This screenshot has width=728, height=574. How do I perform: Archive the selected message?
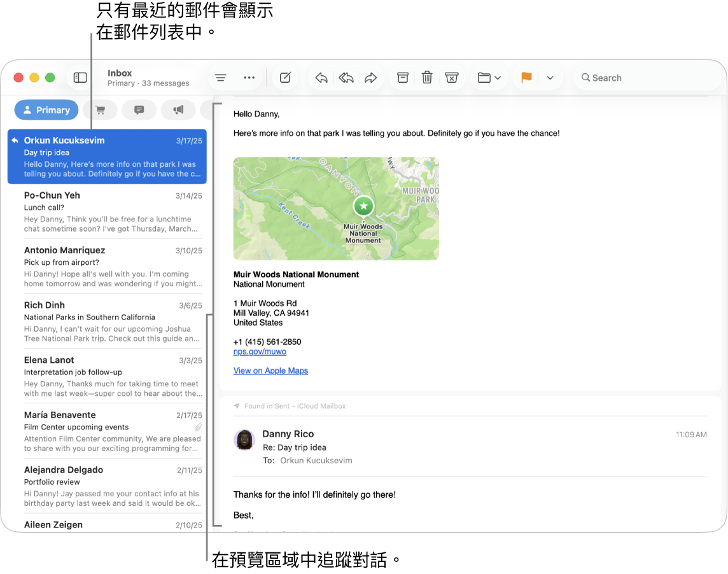pos(403,78)
